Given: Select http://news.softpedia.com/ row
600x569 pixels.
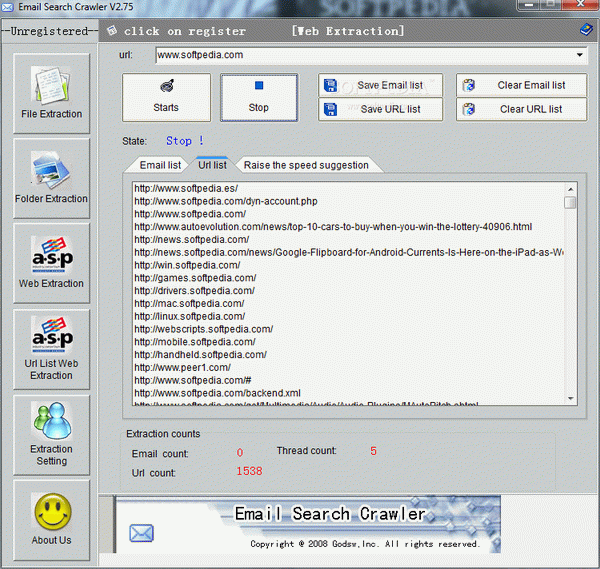Looking at the screenshot, I should pyautogui.click(x=348, y=240).
